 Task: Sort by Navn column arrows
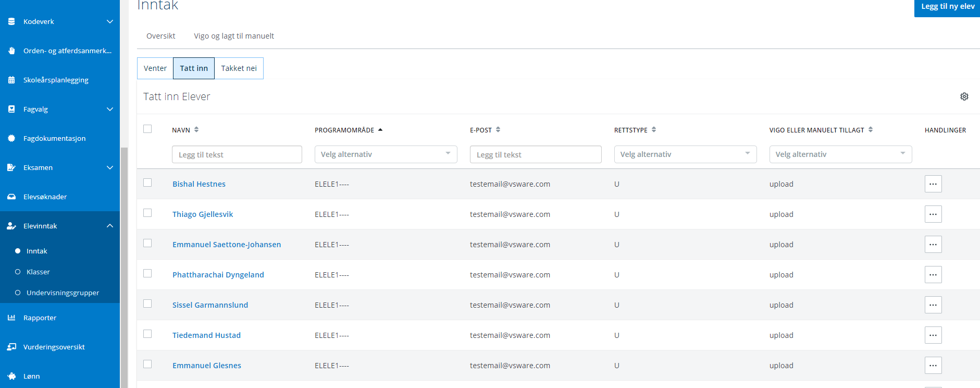click(x=196, y=130)
